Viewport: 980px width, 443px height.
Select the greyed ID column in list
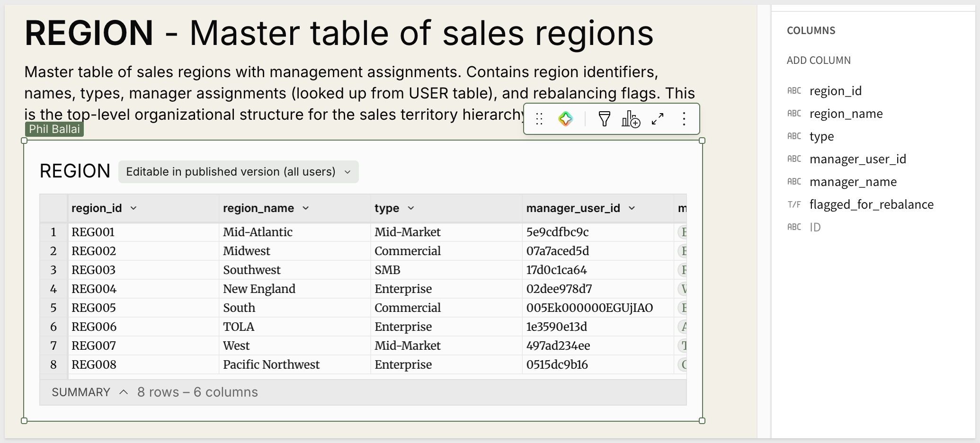pyautogui.click(x=815, y=227)
